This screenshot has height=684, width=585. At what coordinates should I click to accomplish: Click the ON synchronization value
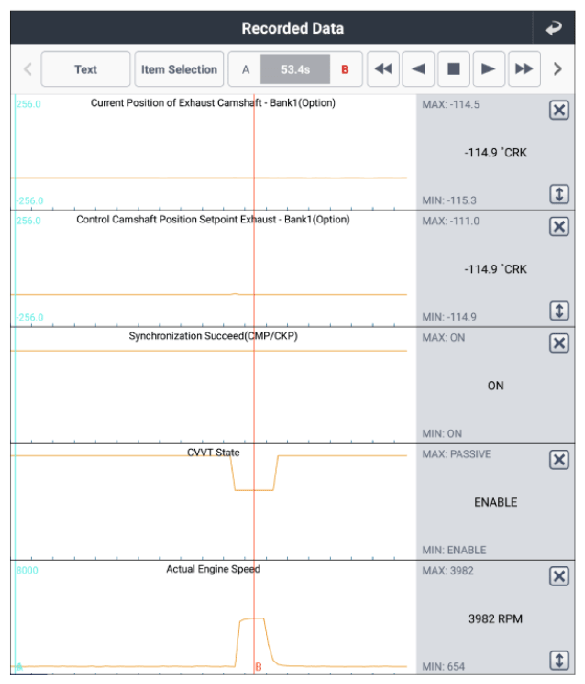496,386
